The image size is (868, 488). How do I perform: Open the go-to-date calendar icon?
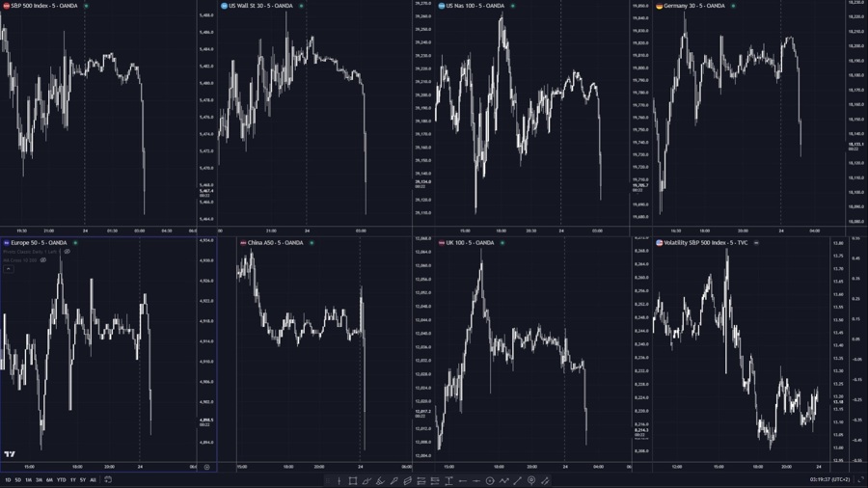(108, 479)
